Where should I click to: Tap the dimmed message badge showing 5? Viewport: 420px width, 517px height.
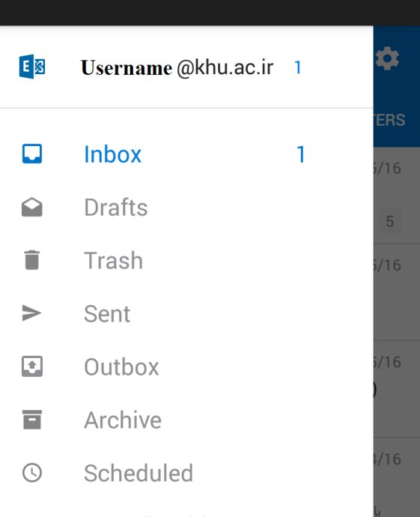coord(390,221)
